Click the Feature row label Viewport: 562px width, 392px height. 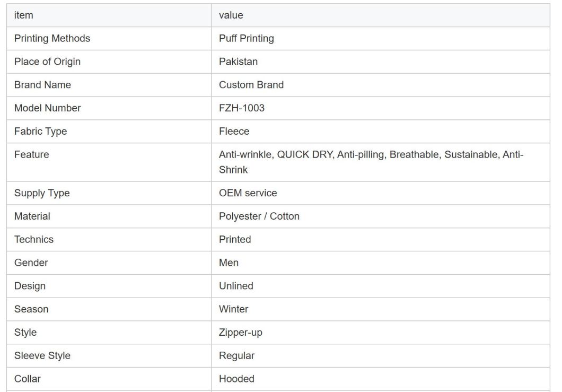31,154
